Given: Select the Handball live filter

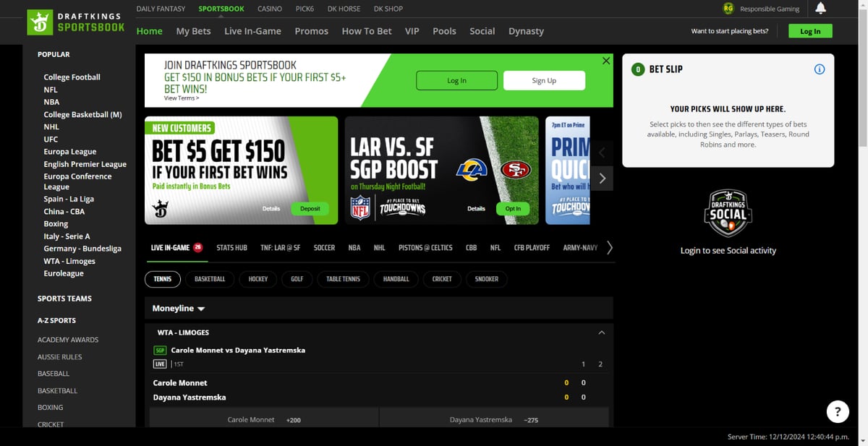Looking at the screenshot, I should 396,279.
